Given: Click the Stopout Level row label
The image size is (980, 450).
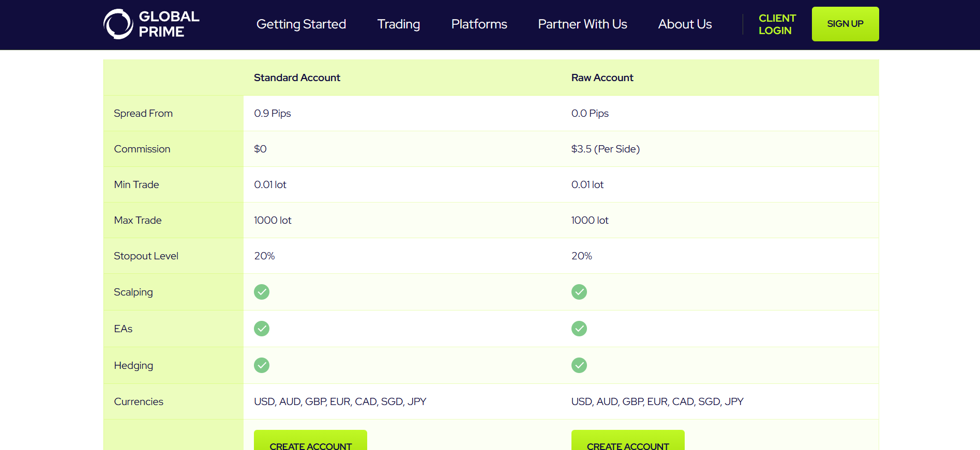Looking at the screenshot, I should pos(146,256).
